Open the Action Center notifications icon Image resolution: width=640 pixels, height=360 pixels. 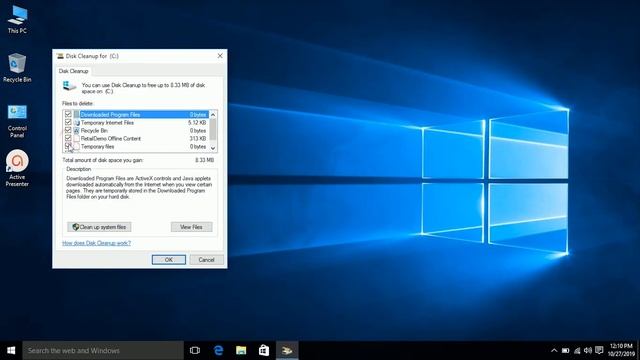point(599,351)
